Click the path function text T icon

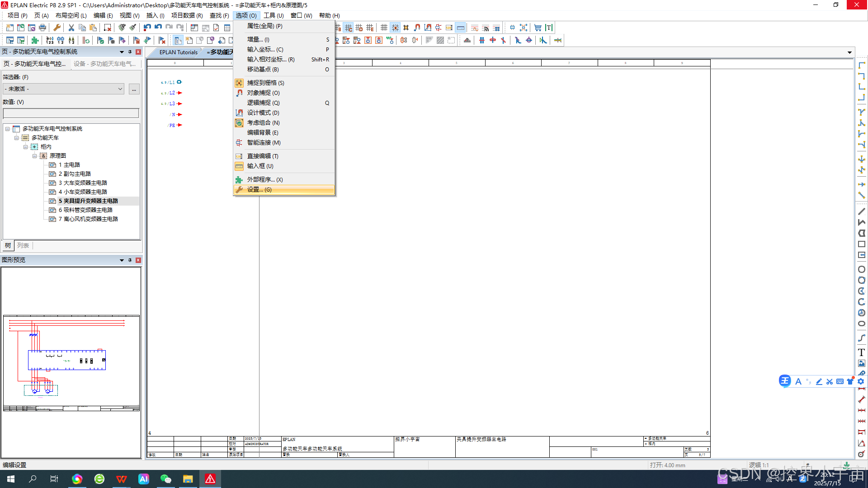(549, 28)
